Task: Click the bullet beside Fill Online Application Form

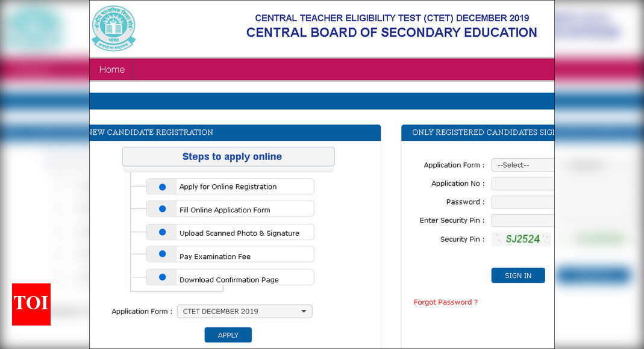Action: point(161,209)
